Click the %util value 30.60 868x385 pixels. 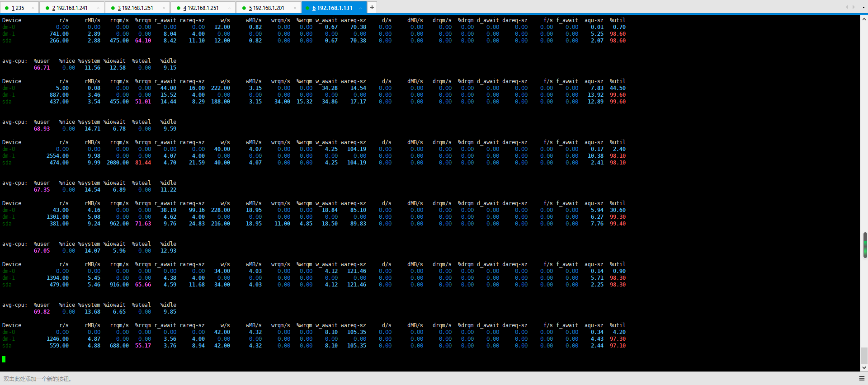[618, 210]
